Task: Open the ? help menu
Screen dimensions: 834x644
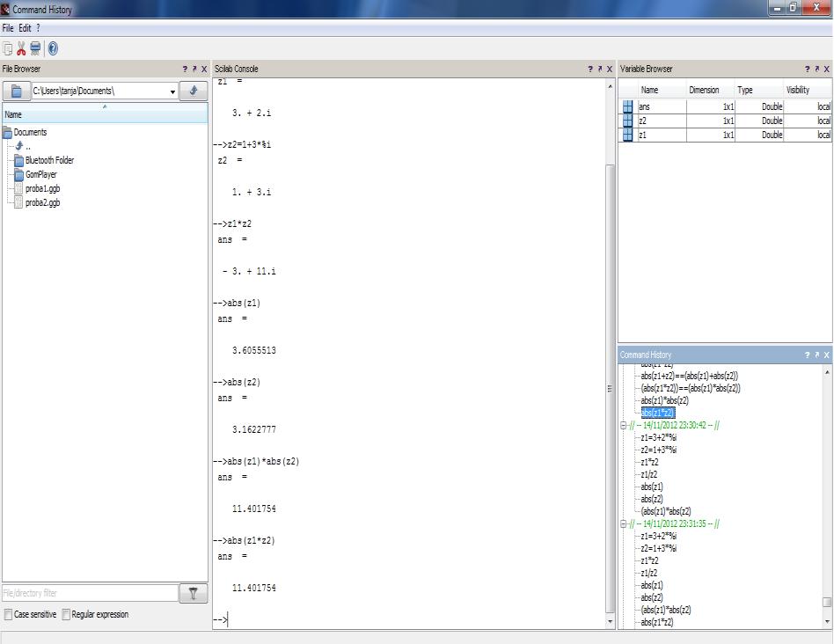Action: (x=39, y=28)
